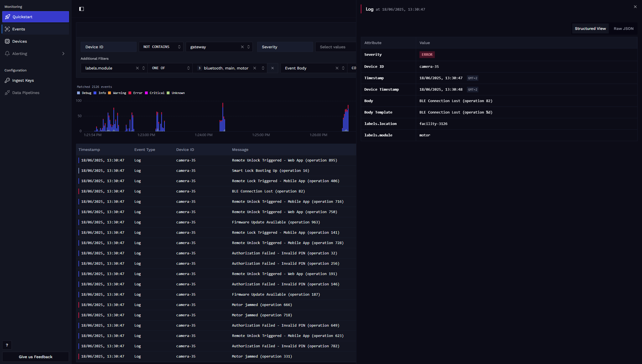The width and height of the screenshot is (642, 364).
Task: Click the Alerting bell icon
Action: [x=7, y=54]
